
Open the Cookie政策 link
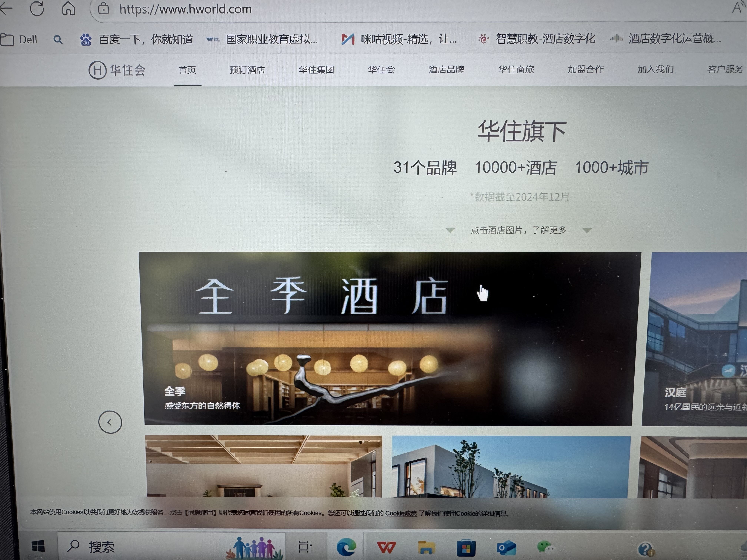(x=401, y=513)
